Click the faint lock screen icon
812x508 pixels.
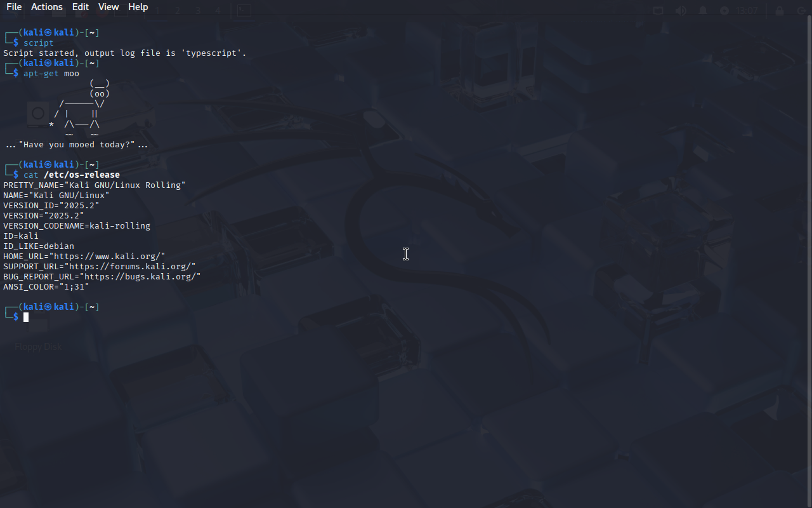[x=779, y=10]
